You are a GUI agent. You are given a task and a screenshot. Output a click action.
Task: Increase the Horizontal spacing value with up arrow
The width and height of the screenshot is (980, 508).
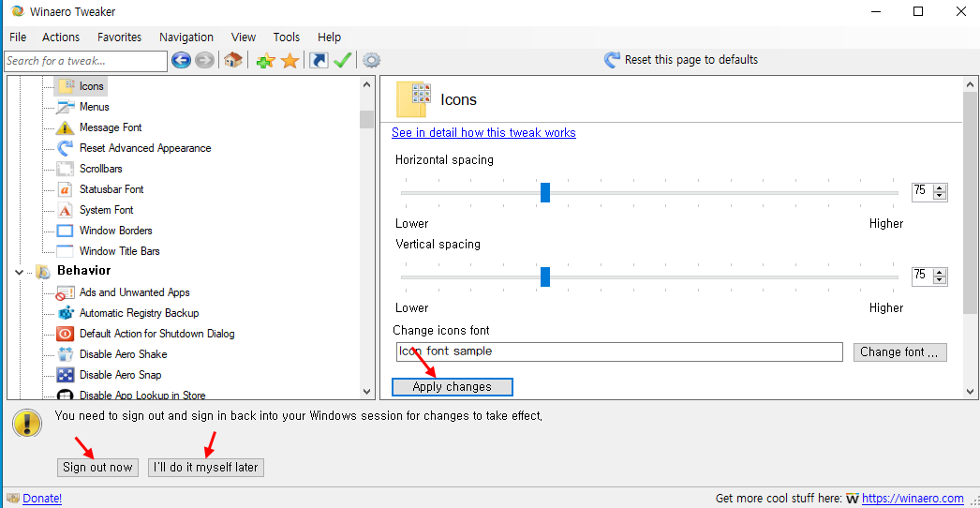pos(939,188)
